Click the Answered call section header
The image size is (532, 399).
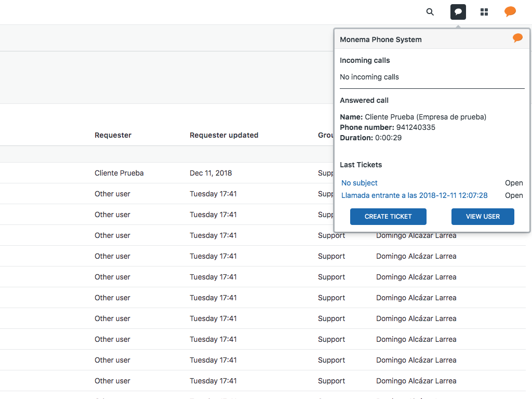coord(364,100)
